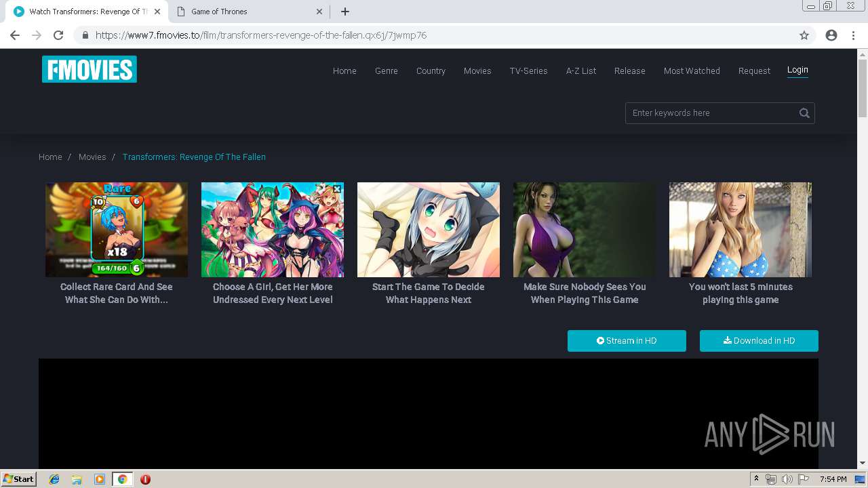
Task: Close the Watch Transformers tab
Action: point(158,12)
